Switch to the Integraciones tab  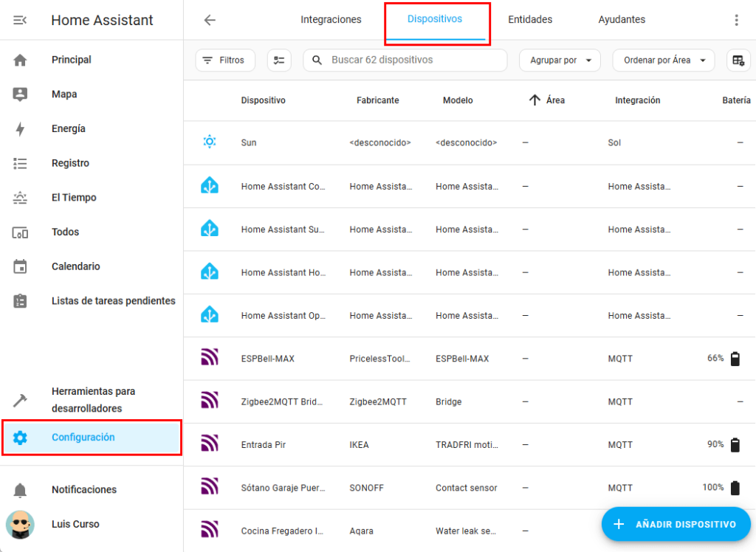coord(331,20)
